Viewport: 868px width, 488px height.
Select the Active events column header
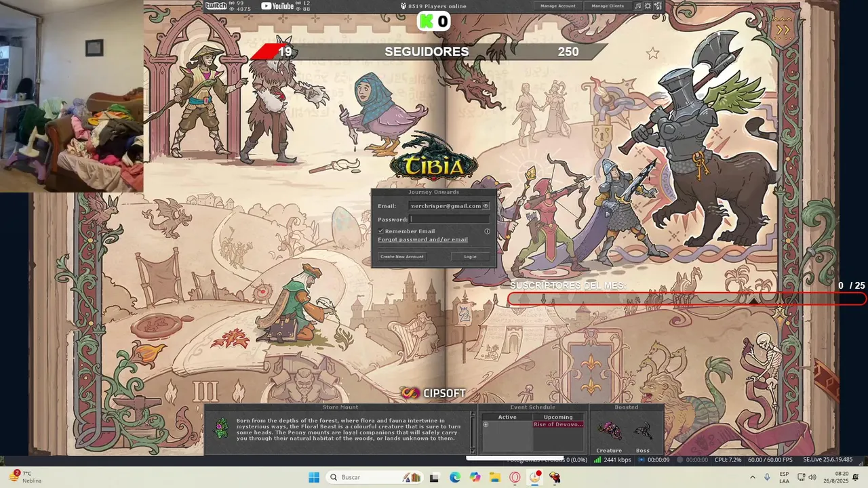pyautogui.click(x=507, y=417)
